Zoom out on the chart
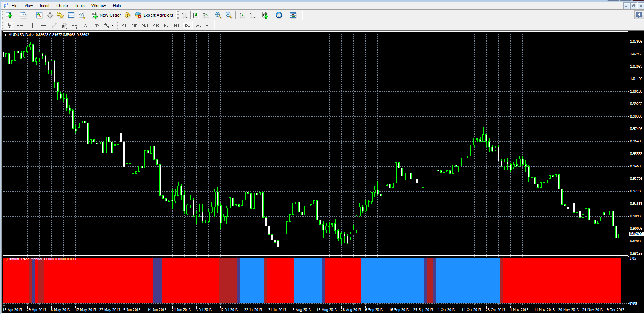Image resolution: width=644 pixels, height=314 pixels. coord(229,15)
